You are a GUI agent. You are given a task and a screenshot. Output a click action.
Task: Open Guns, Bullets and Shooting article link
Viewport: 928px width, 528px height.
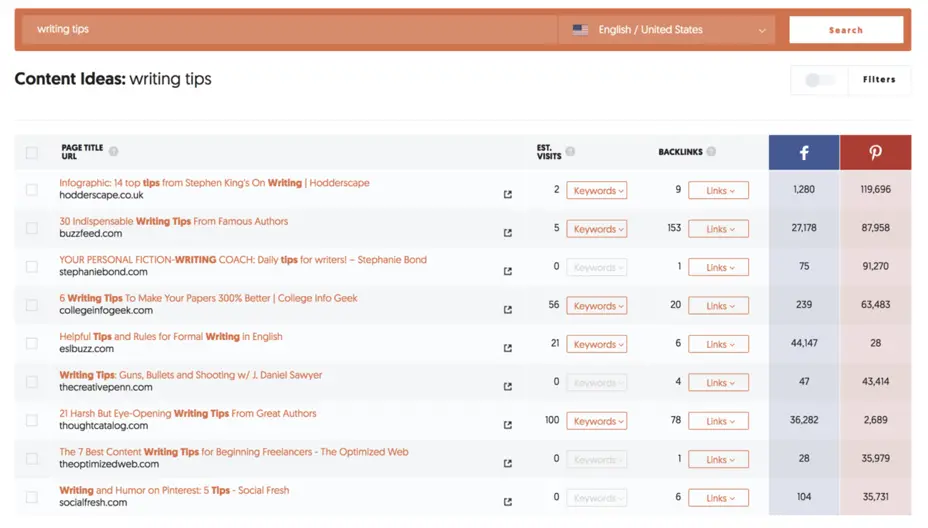tap(191, 375)
